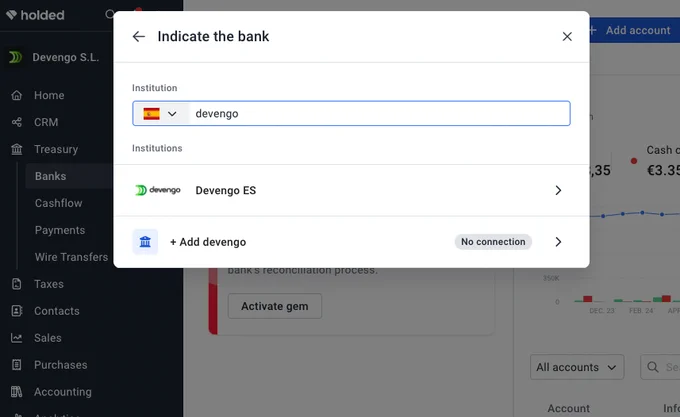Click the Devengo logo in results
This screenshot has width=680, height=417.
[157, 190]
